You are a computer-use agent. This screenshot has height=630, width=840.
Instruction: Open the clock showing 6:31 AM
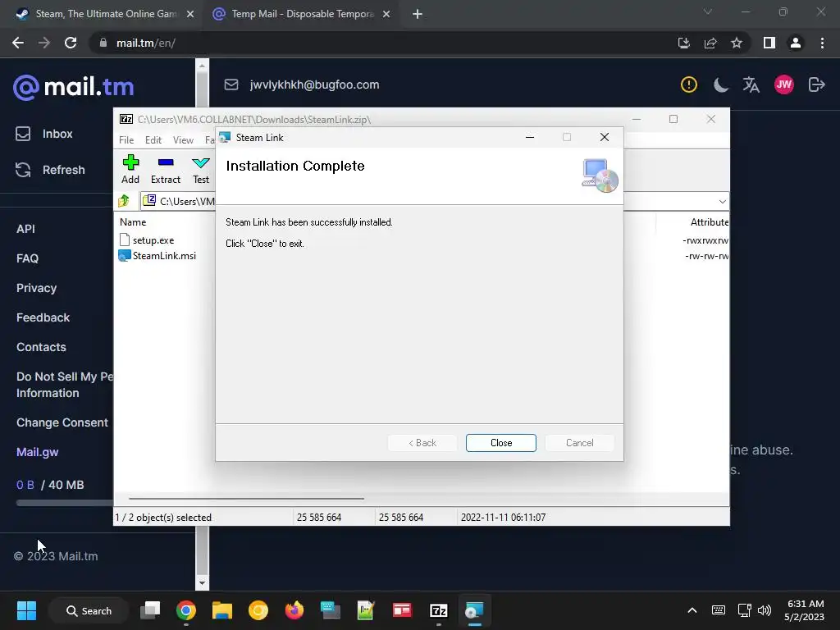click(805, 610)
